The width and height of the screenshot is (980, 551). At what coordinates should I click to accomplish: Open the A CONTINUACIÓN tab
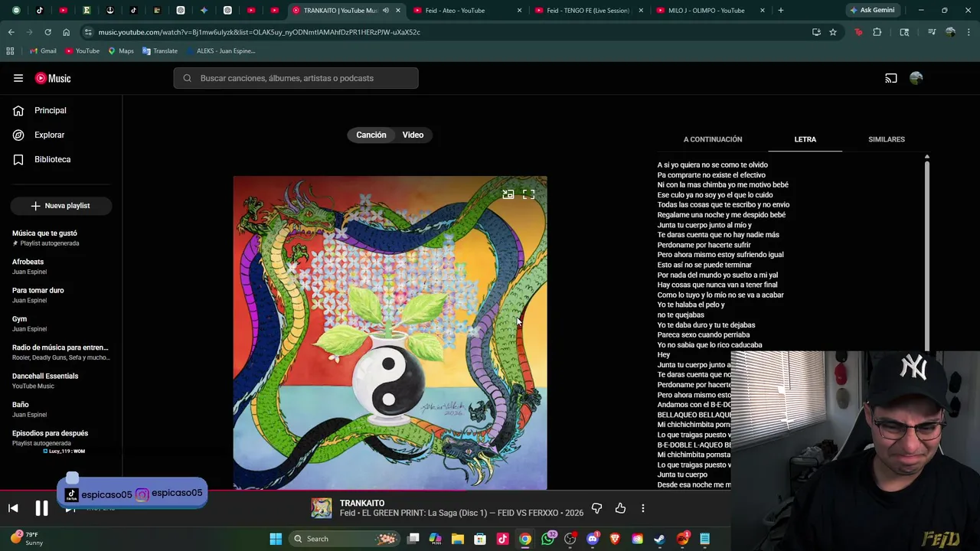pos(713,139)
